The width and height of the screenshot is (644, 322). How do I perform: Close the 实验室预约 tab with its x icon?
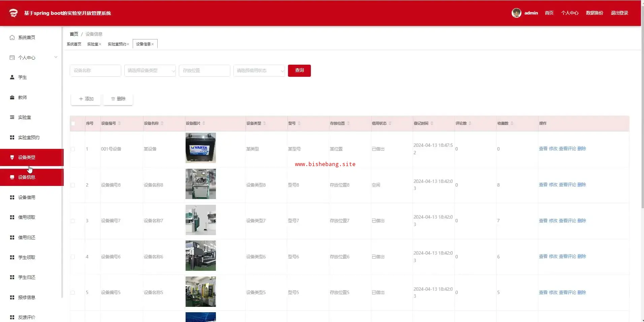point(128,44)
